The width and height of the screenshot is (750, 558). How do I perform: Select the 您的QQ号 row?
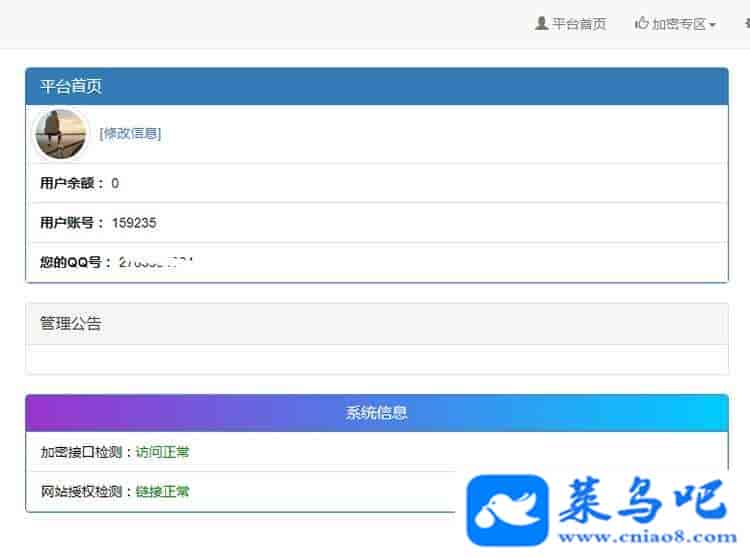377,263
